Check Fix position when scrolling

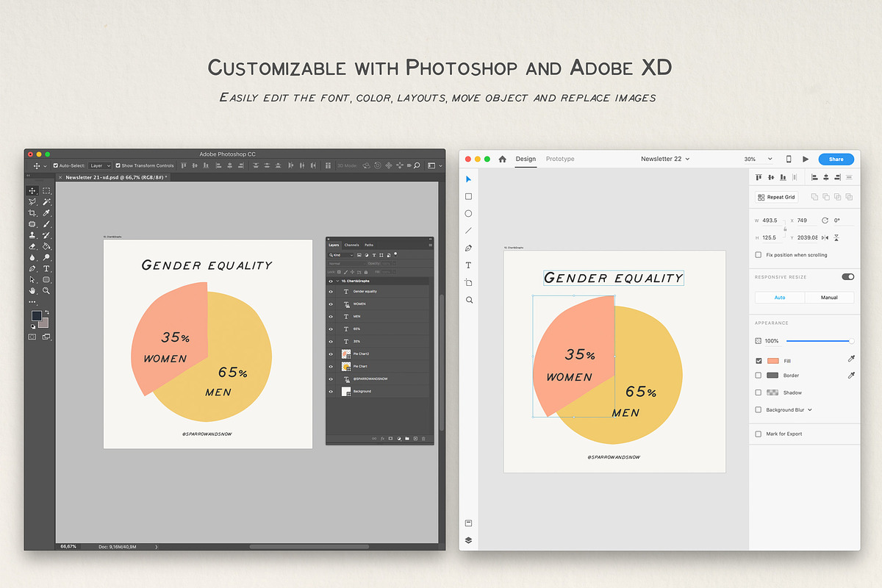759,255
